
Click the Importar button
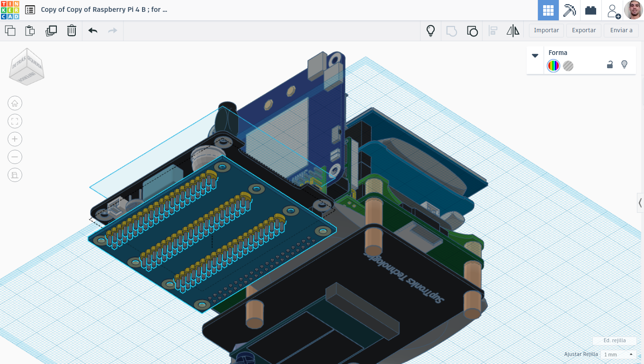[x=546, y=30]
